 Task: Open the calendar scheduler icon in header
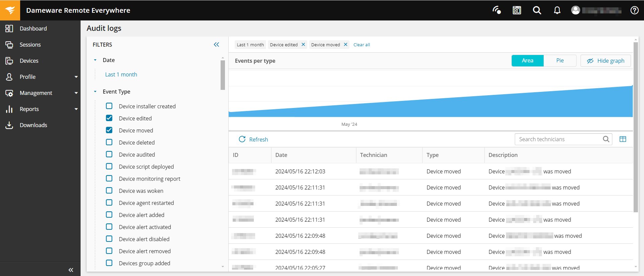click(517, 10)
